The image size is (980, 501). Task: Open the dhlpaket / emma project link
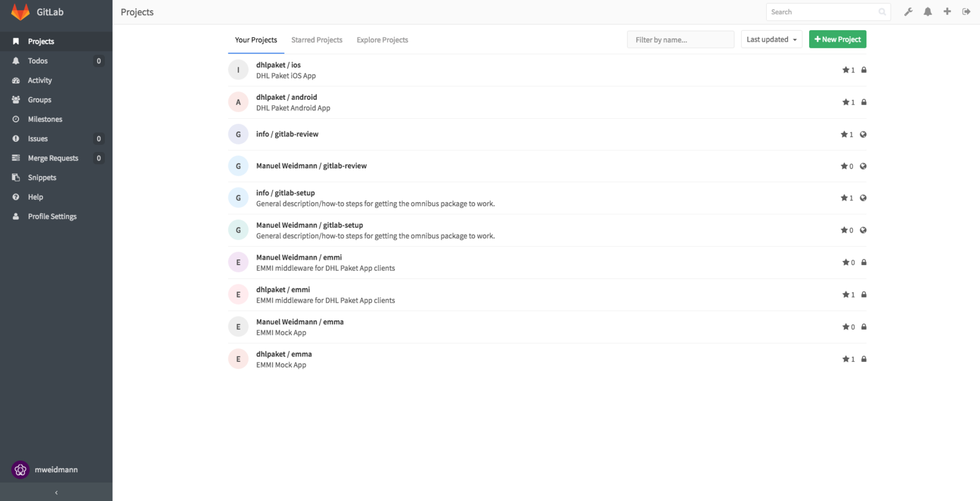coord(284,355)
